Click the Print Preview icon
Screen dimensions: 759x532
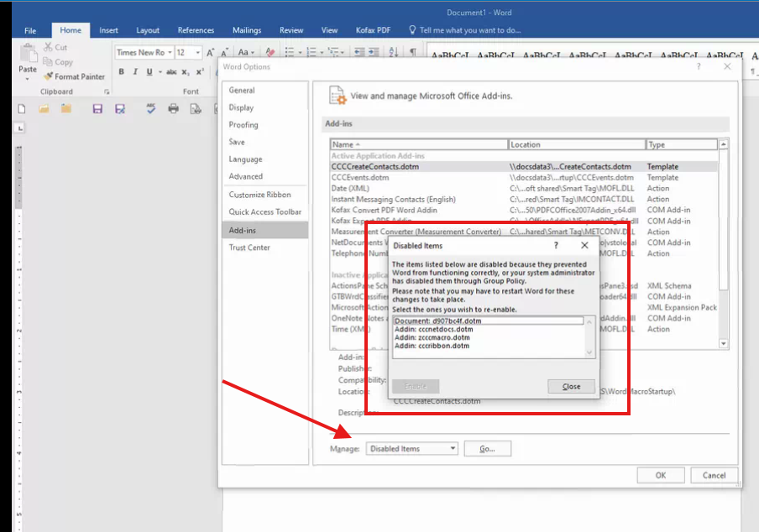coord(196,109)
